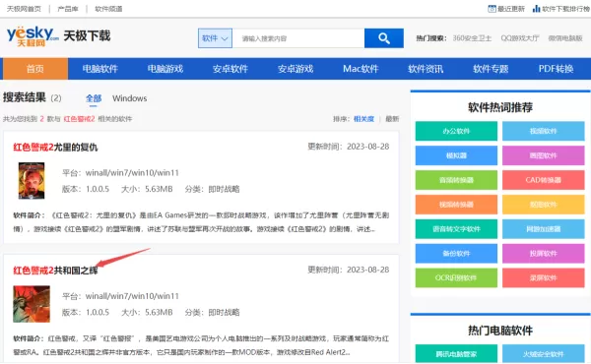Click the 尤里的复仇 software description text
Viewport: 591px width, 364px height.
pyautogui.click(x=201, y=222)
